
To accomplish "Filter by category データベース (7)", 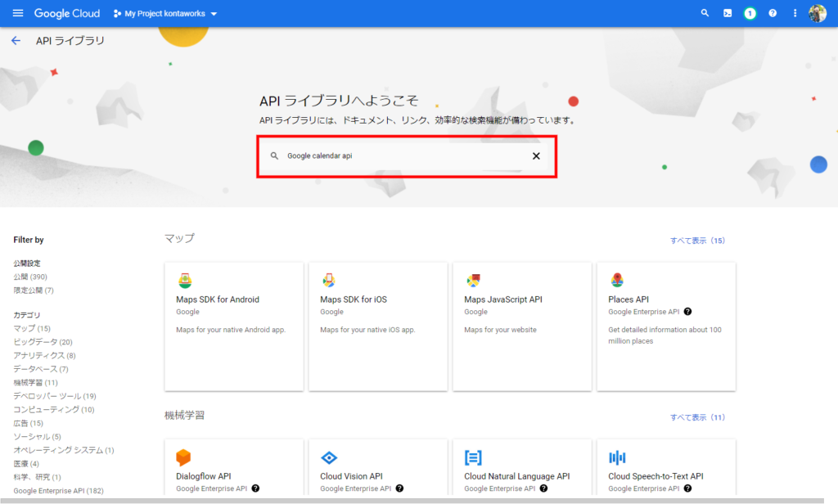I will (41, 369).
